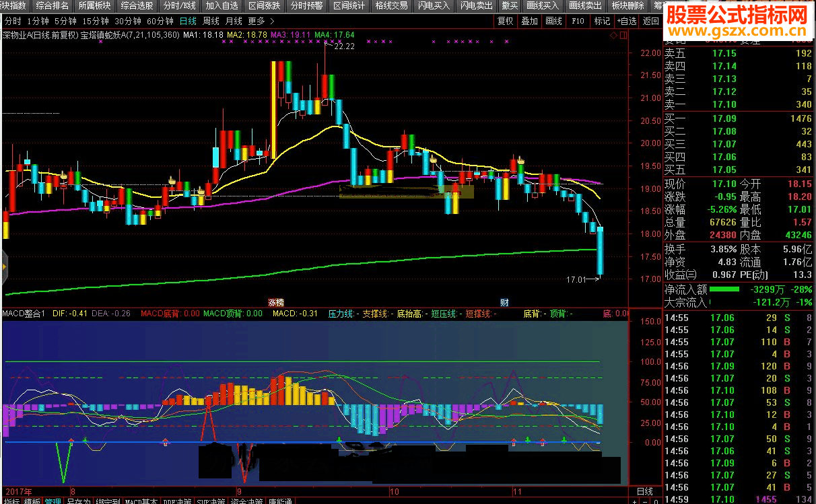Select the DDE决策 indicator tab
Screen dimensions: 816x504
coord(178,501)
